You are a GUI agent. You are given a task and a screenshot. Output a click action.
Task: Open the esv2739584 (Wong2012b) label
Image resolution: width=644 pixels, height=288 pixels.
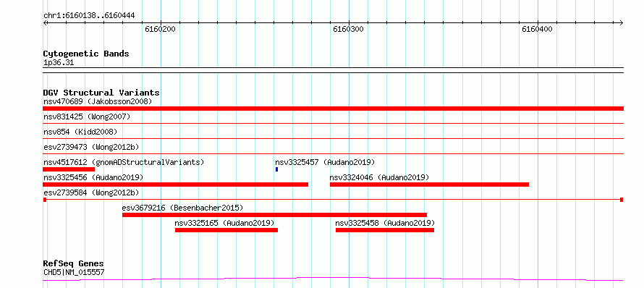pyautogui.click(x=91, y=192)
